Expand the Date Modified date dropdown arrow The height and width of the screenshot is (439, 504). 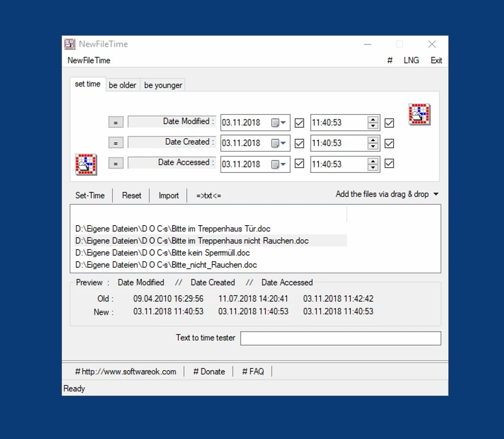[x=283, y=123]
